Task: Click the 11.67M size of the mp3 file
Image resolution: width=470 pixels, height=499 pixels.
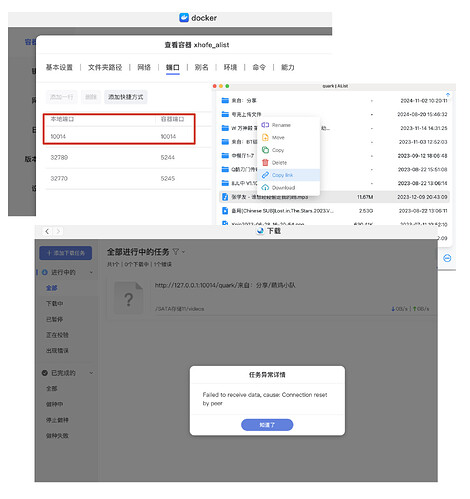Action: click(x=365, y=197)
